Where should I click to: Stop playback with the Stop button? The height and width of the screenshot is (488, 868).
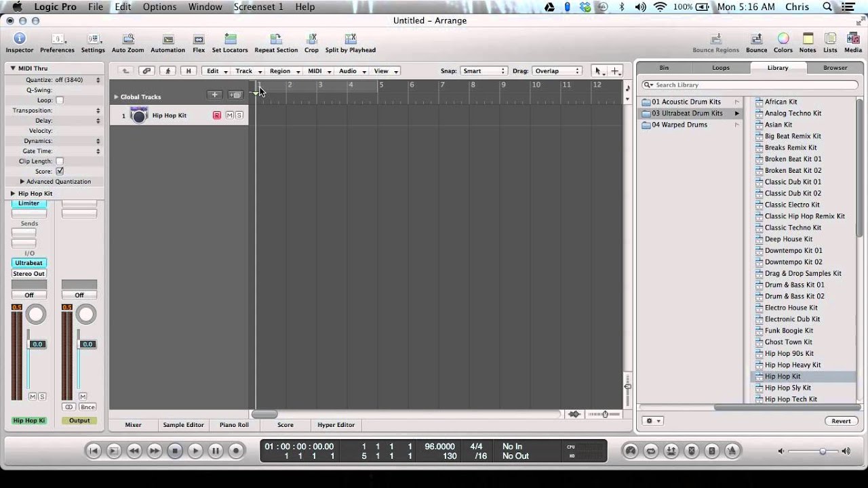tap(175, 451)
